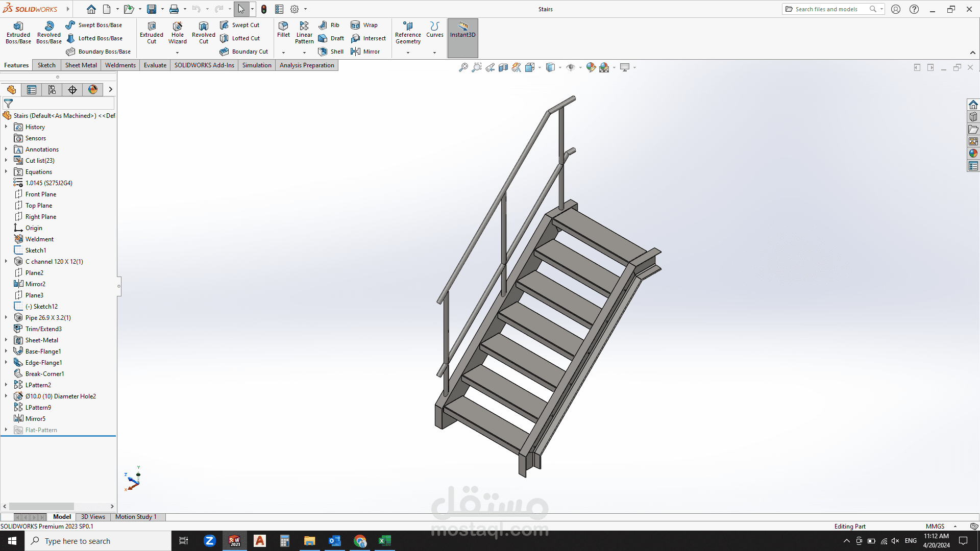Open the Analysis Preparation tab
The width and height of the screenshot is (980, 551).
[x=307, y=65]
